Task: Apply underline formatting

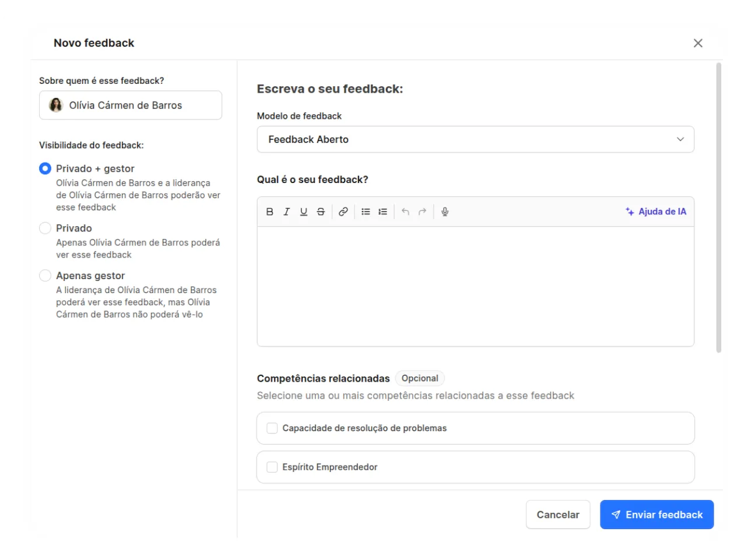Action: [x=303, y=212]
